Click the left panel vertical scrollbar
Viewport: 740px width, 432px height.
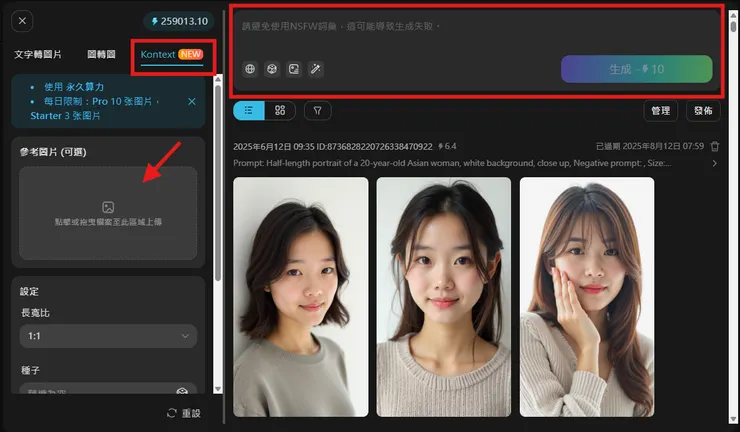[218, 183]
